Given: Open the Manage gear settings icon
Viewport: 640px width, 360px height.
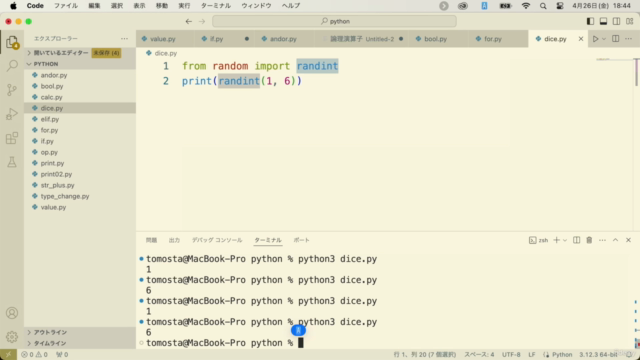Looking at the screenshot, I should [x=12, y=337].
